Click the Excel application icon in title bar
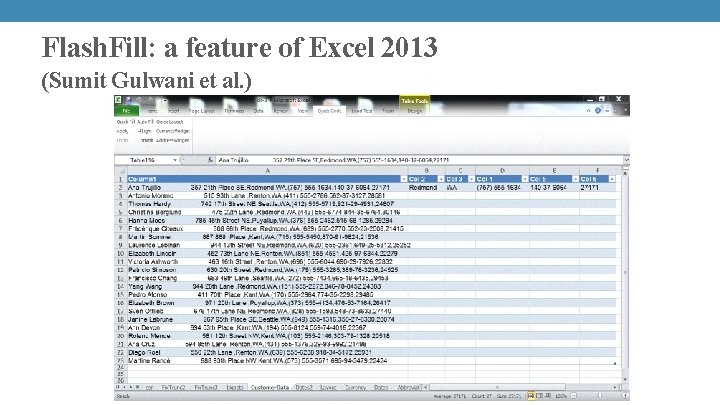Image resolution: width=720 pixels, height=405 pixels. click(x=118, y=100)
